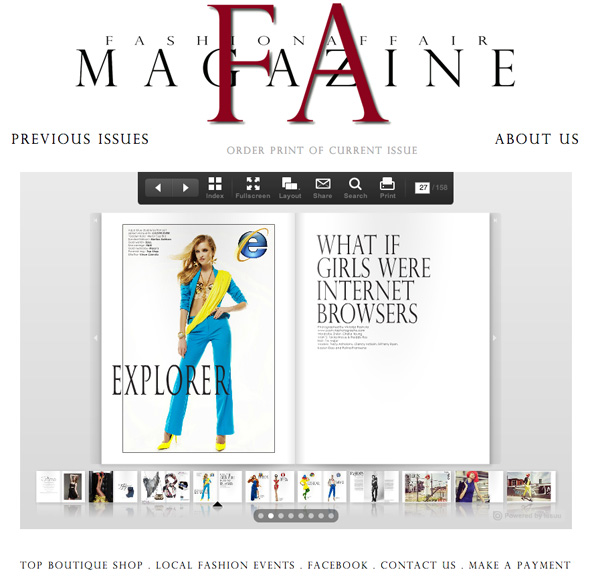Flip forward using right page-edge arrow
Viewport: 590px width, 586px height.
(495, 338)
